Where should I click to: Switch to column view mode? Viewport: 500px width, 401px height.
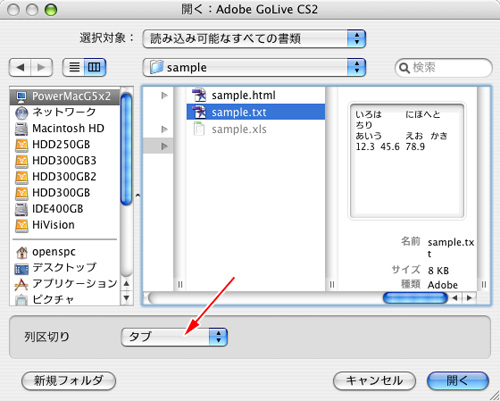[95, 67]
